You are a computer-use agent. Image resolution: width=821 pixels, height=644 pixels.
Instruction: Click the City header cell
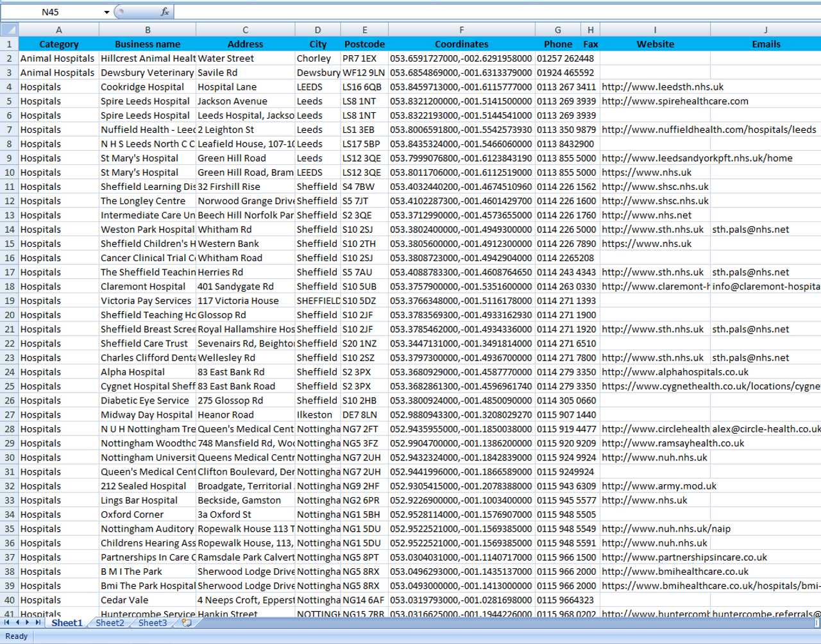[318, 44]
